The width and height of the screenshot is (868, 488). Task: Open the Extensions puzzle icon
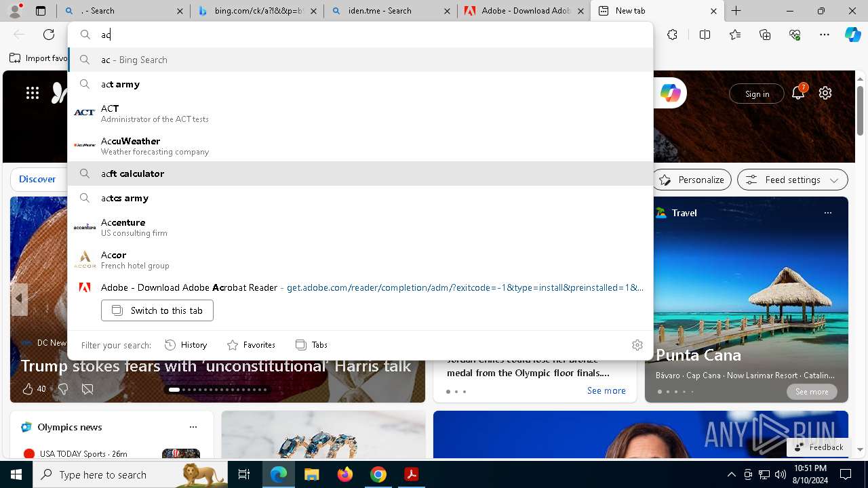coord(672,35)
